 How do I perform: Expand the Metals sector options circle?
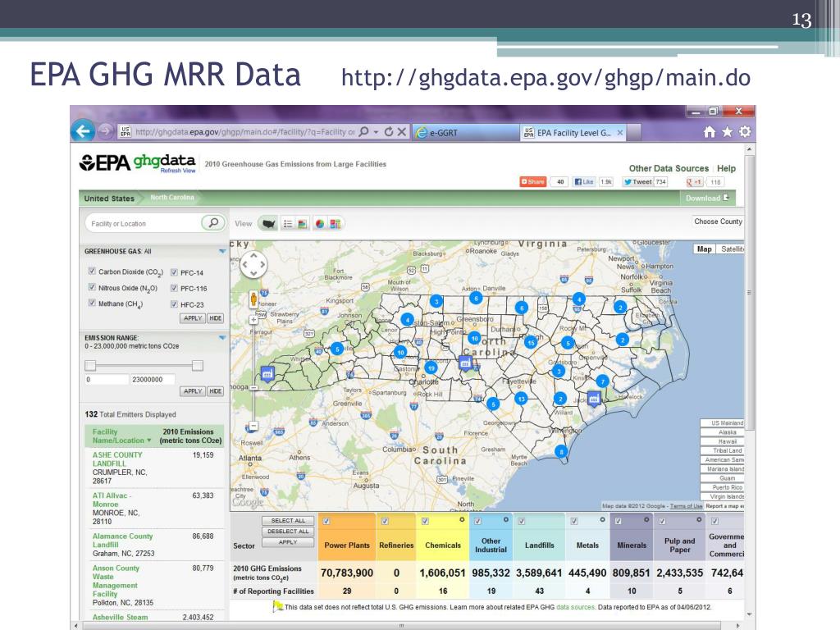coord(603,519)
